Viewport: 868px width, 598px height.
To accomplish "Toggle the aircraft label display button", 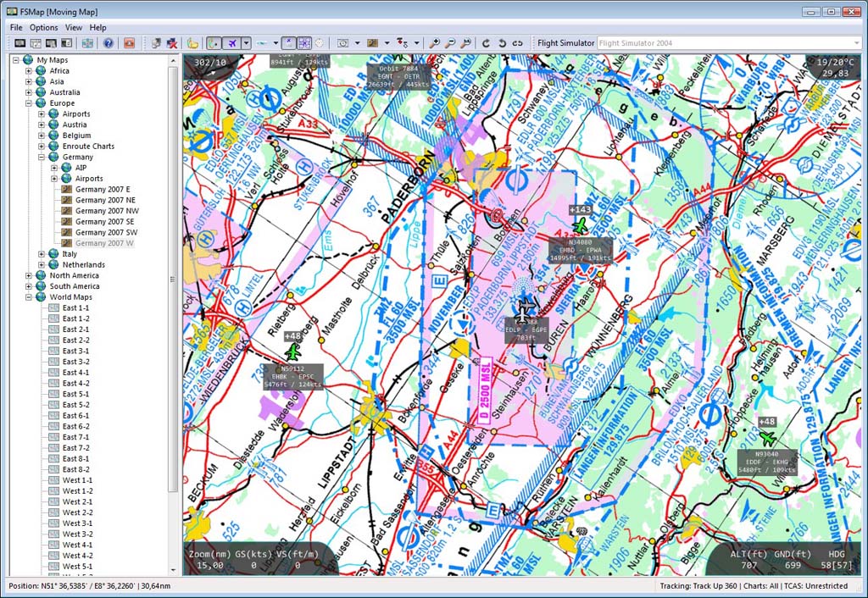I will (288, 43).
